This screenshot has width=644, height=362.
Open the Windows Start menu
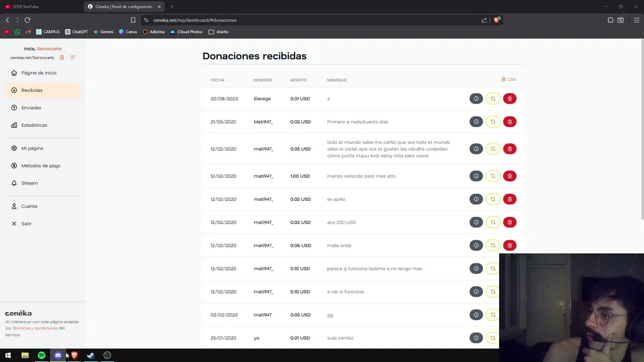coord(8,355)
